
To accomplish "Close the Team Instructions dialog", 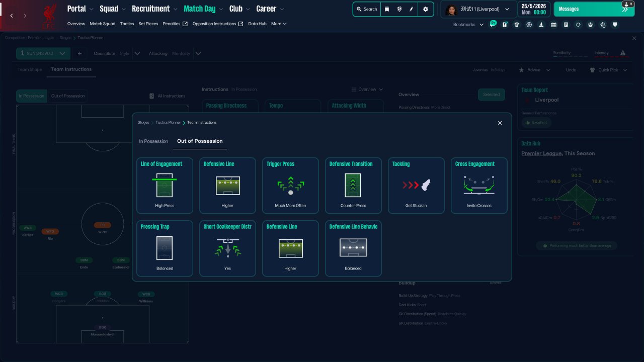I will point(500,123).
